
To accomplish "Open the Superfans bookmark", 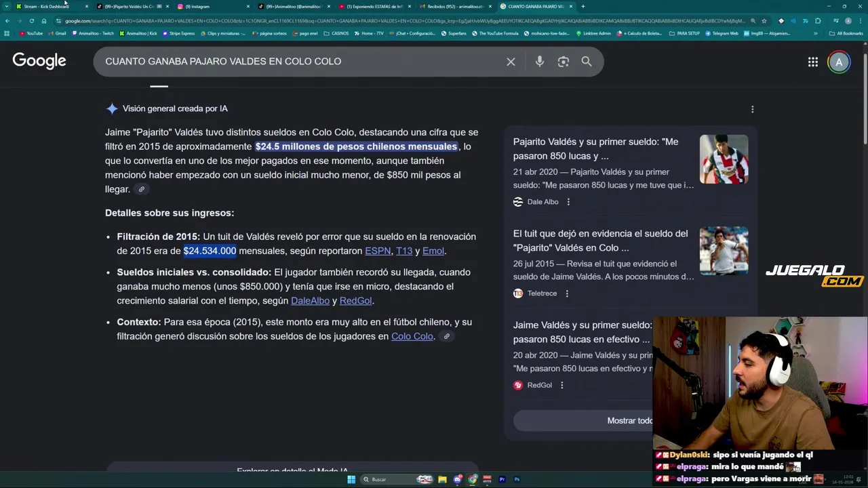I will pos(454,33).
